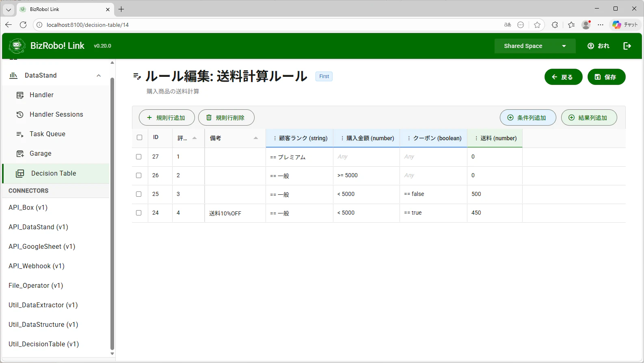Check the row with ID 25

coord(139,194)
